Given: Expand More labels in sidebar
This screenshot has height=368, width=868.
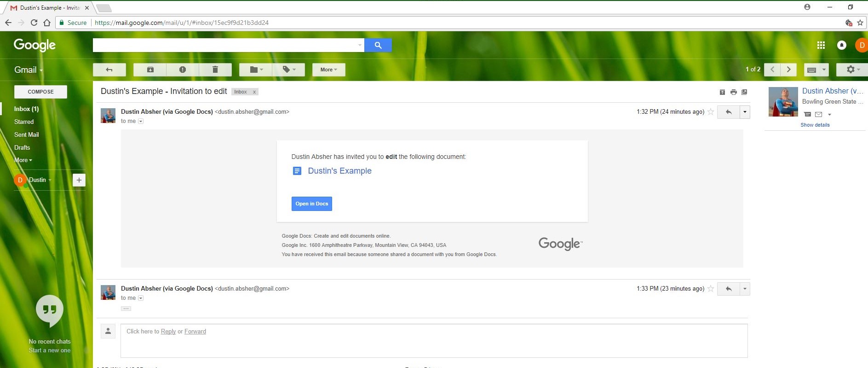Looking at the screenshot, I should [x=23, y=160].
